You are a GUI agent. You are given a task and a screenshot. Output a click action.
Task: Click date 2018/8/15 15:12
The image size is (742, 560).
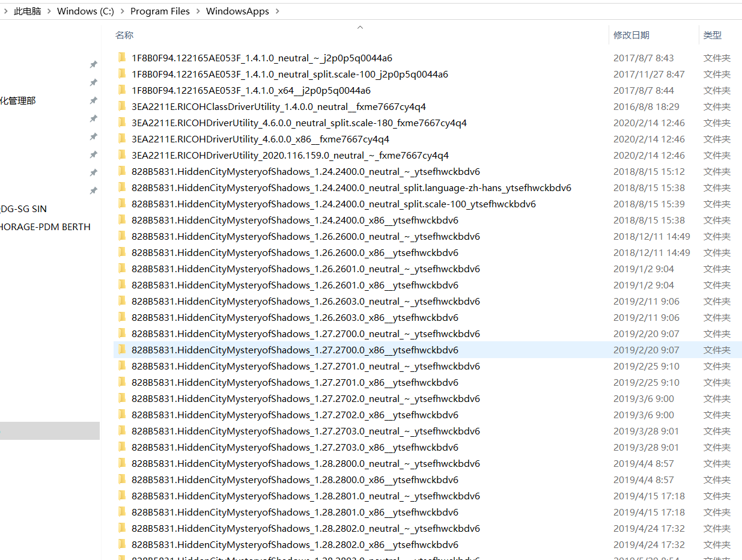pos(649,172)
